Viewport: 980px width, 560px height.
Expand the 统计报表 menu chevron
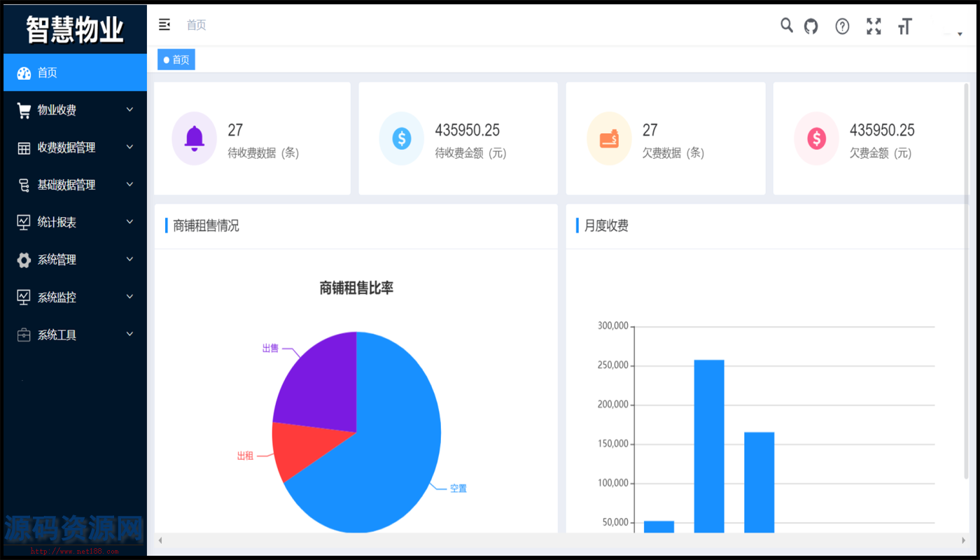[x=129, y=222]
